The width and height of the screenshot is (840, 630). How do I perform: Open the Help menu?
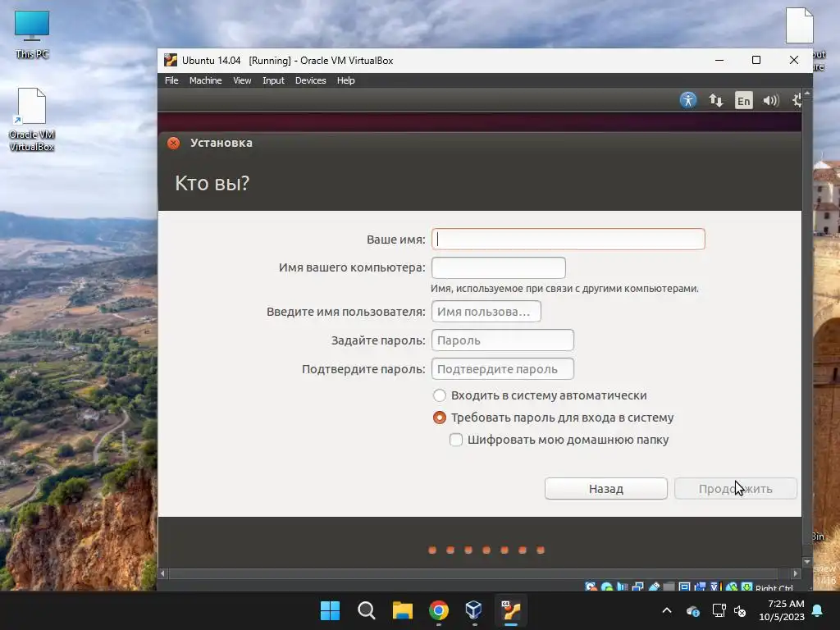coord(345,80)
